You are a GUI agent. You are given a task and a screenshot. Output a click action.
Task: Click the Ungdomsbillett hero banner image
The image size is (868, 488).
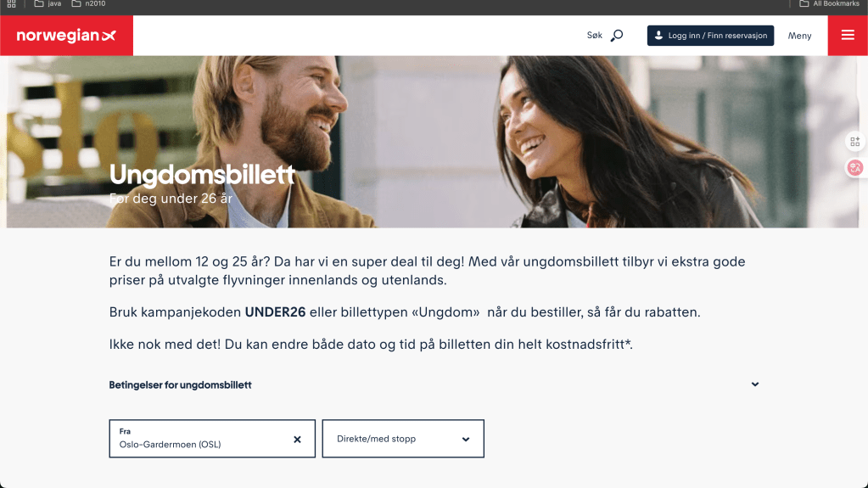(432, 142)
